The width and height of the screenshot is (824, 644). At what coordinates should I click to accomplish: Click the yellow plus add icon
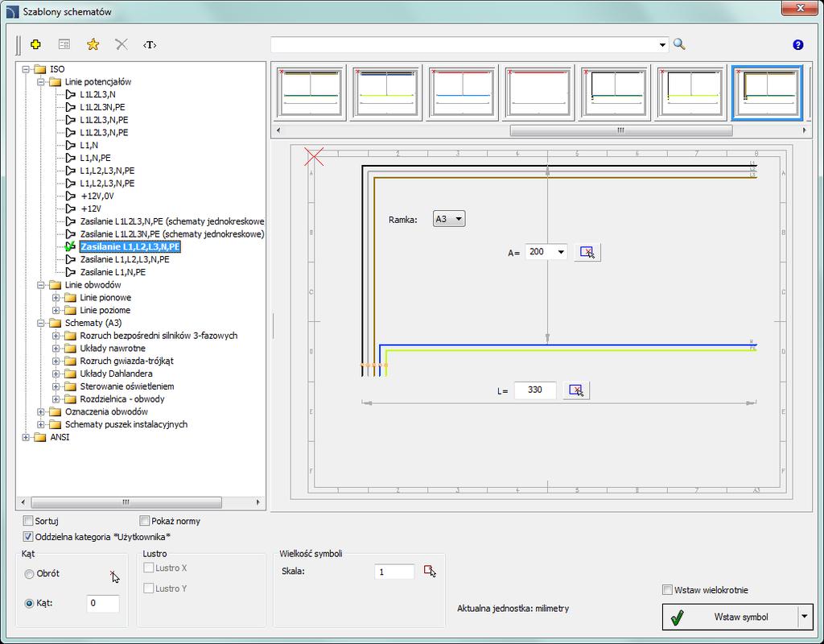35,45
